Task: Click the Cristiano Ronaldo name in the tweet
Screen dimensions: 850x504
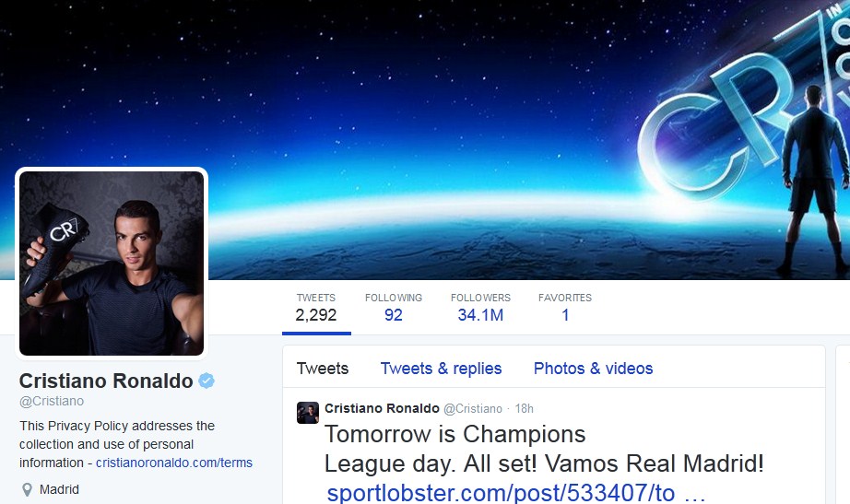Action: [x=383, y=408]
